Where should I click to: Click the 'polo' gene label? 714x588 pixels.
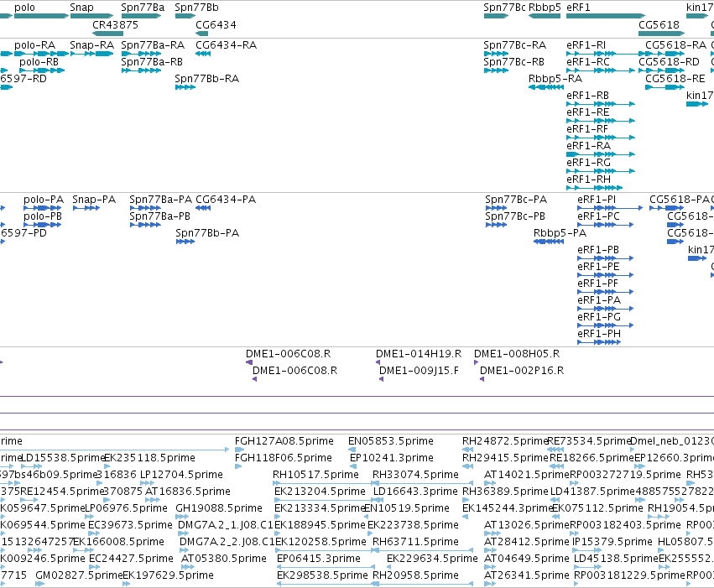[x=24, y=8]
